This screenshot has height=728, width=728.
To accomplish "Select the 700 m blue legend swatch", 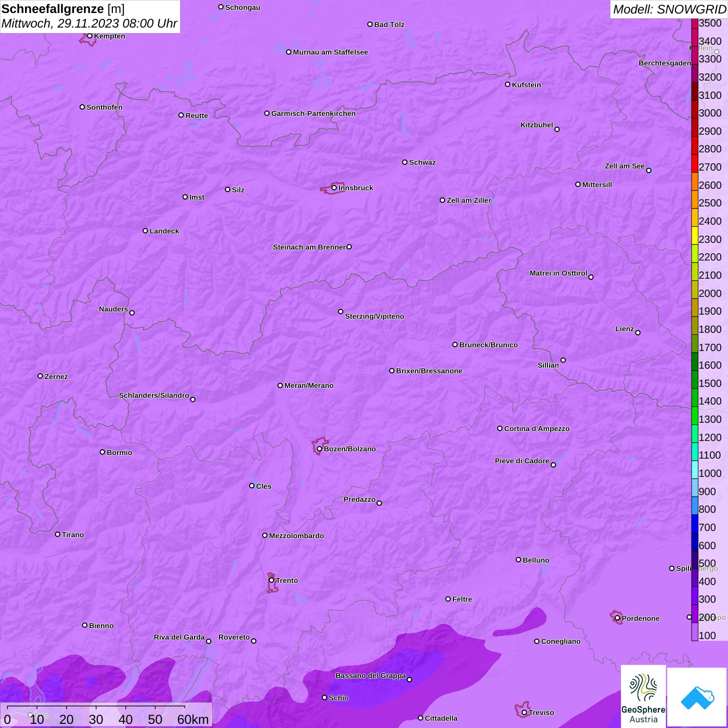I will coord(695,524).
